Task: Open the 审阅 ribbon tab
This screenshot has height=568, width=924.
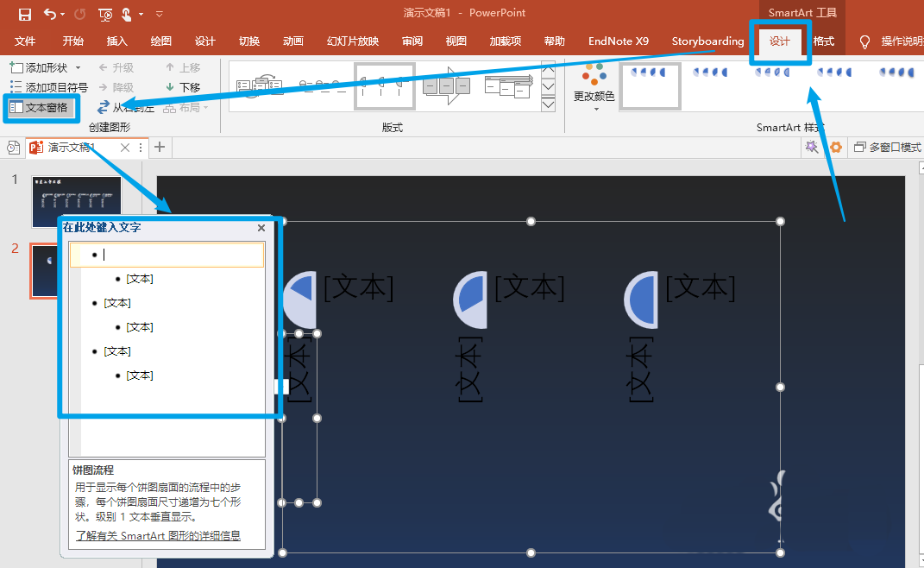Action: [x=412, y=41]
